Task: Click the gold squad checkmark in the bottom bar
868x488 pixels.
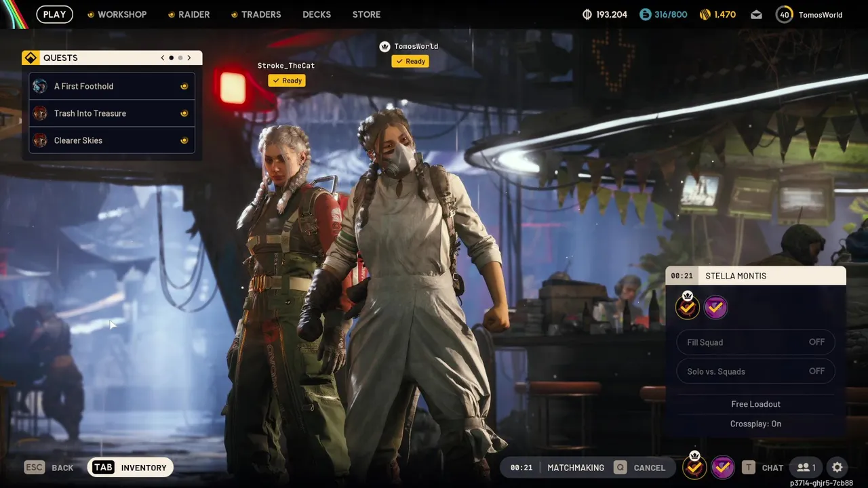Action: tap(694, 467)
